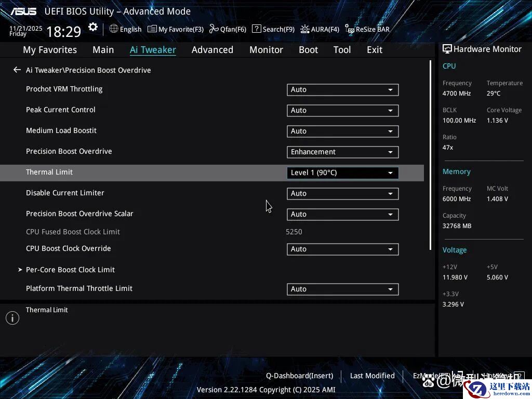Open the Thermal Limit Level 1 dropdown
The image size is (532, 399).
click(x=342, y=173)
